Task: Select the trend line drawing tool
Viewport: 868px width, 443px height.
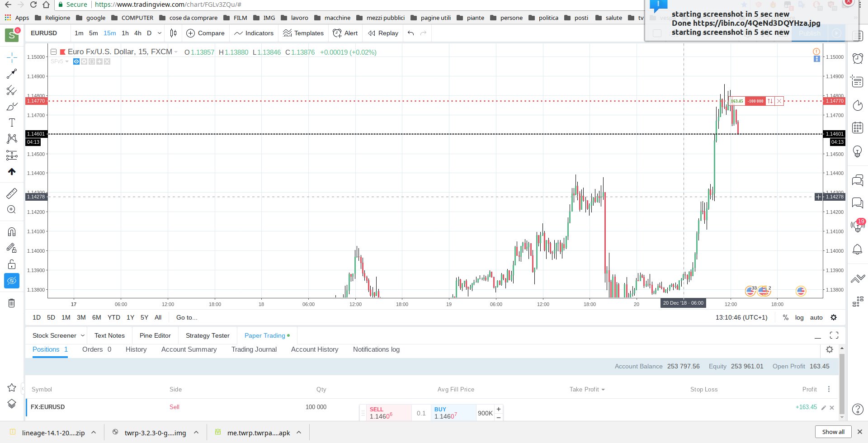Action: point(12,74)
